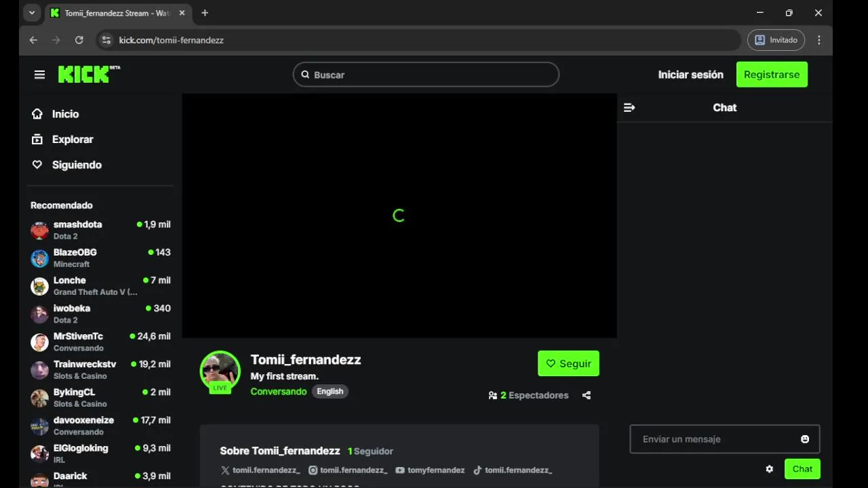Image resolution: width=868 pixels, height=488 pixels.
Task: Open X link tomii.fernandezz_
Action: point(260,470)
